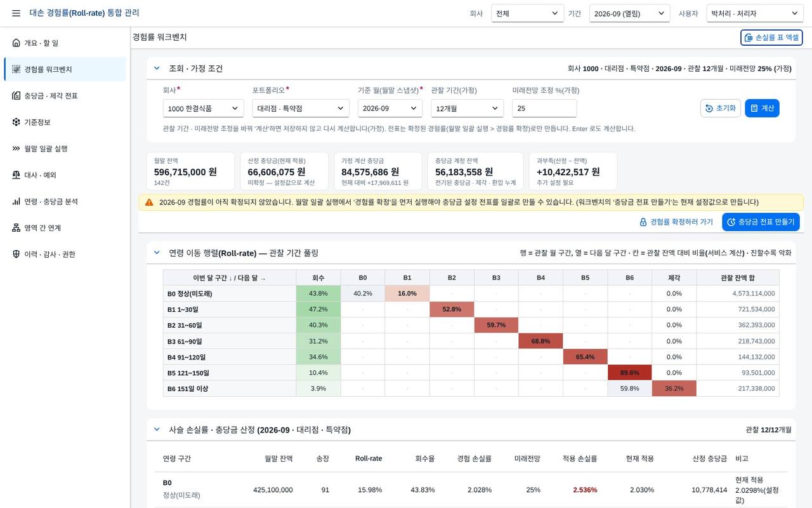
Task: Click the 월말 일괄 실행 arrows icon
Action: tap(16, 149)
